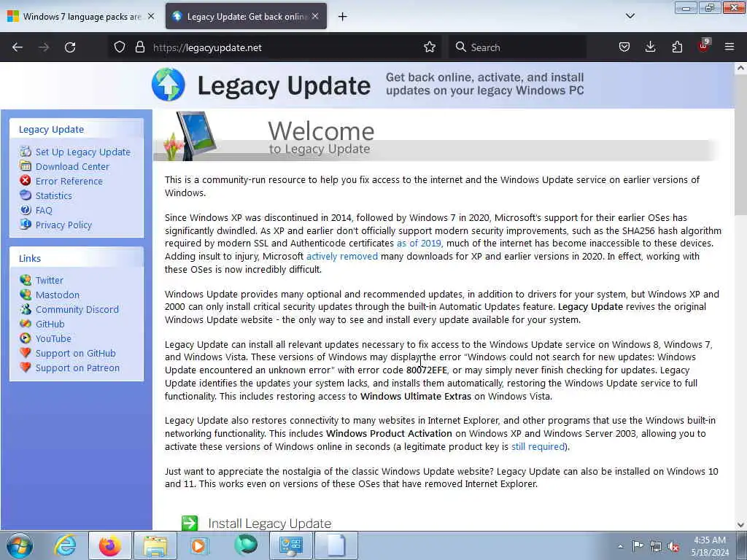Viewport: 747px width, 560px height.
Task: Click the Statistics icon
Action: tap(26, 195)
